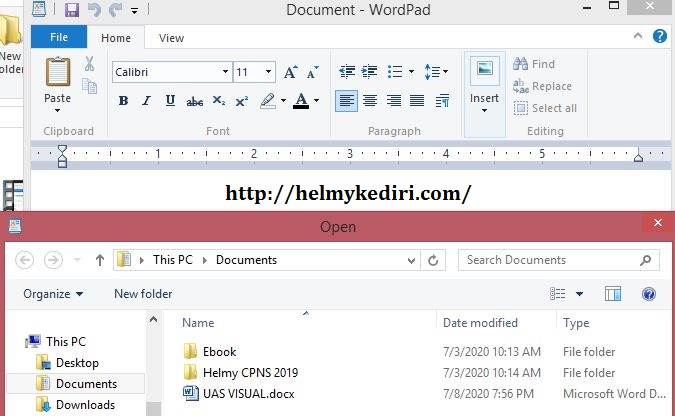This screenshot has width=675, height=416.
Task: Click the Shrink font icon
Action: click(x=313, y=72)
